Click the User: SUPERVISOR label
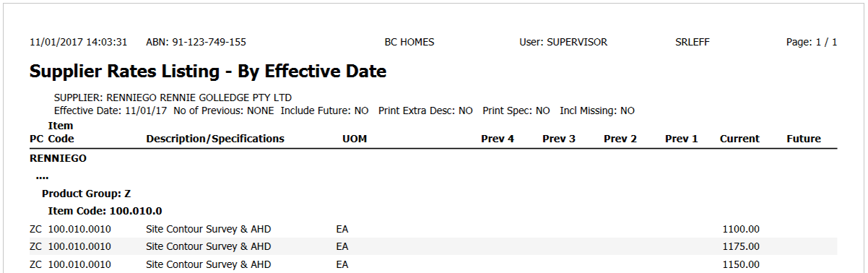 pos(563,42)
